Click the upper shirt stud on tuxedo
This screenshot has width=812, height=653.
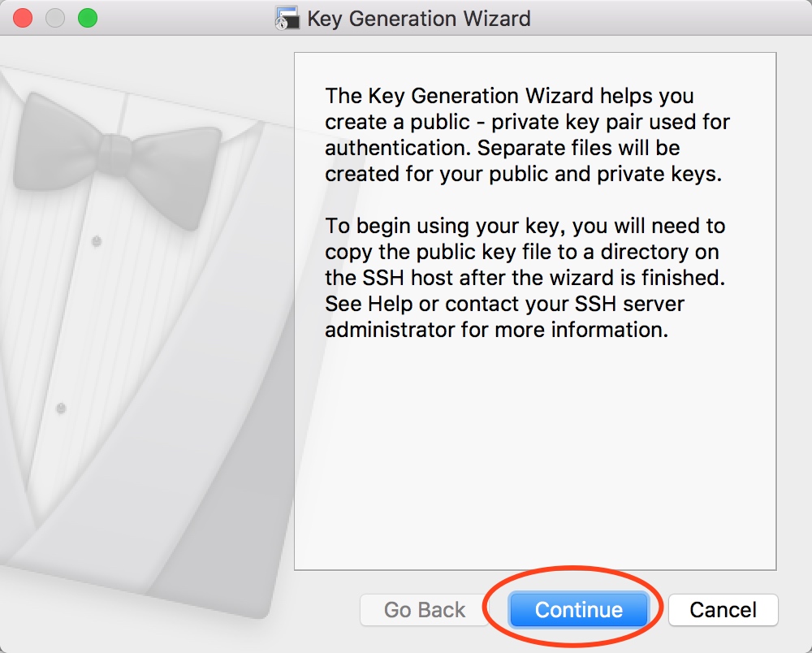coord(97,241)
